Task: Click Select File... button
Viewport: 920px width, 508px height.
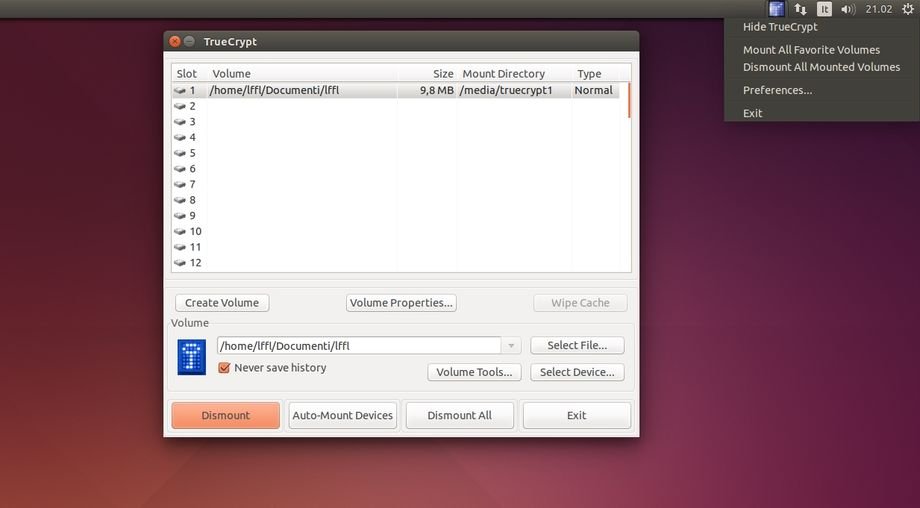Action: (577, 346)
